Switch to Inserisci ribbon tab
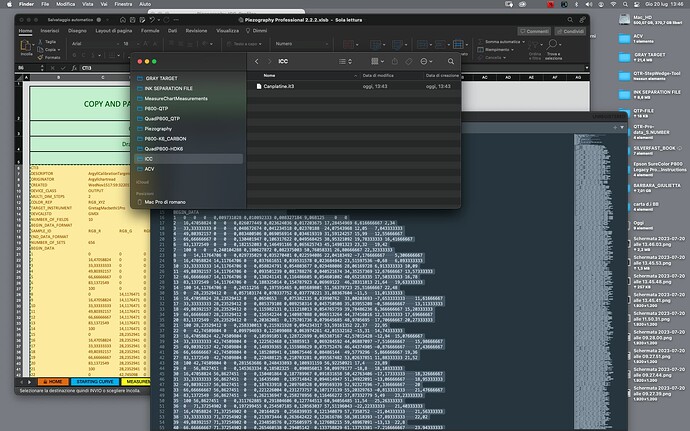The image size is (690, 431). (50, 31)
